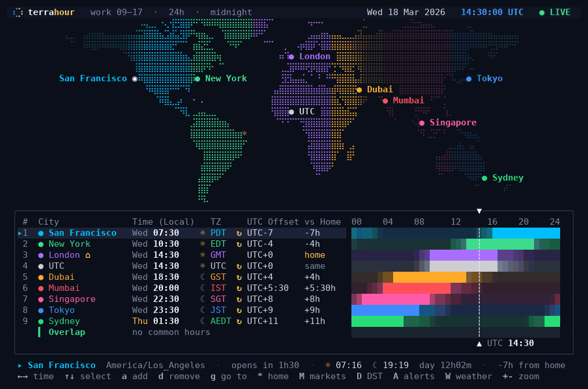Click the Tokyo dot on the map
Screen dimensions: 588x389
pos(469,79)
